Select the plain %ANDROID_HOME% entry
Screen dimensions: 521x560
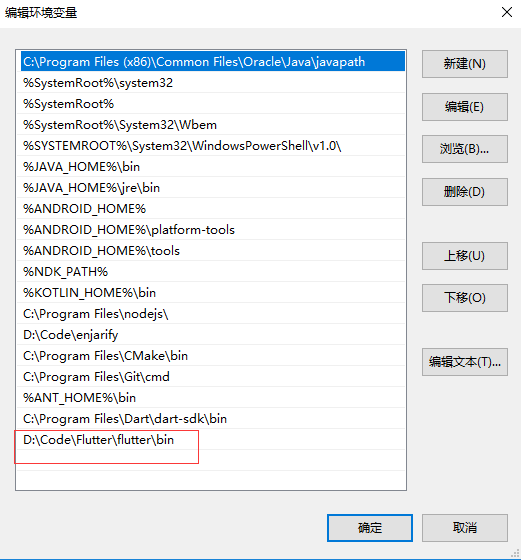pyautogui.click(x=211, y=209)
